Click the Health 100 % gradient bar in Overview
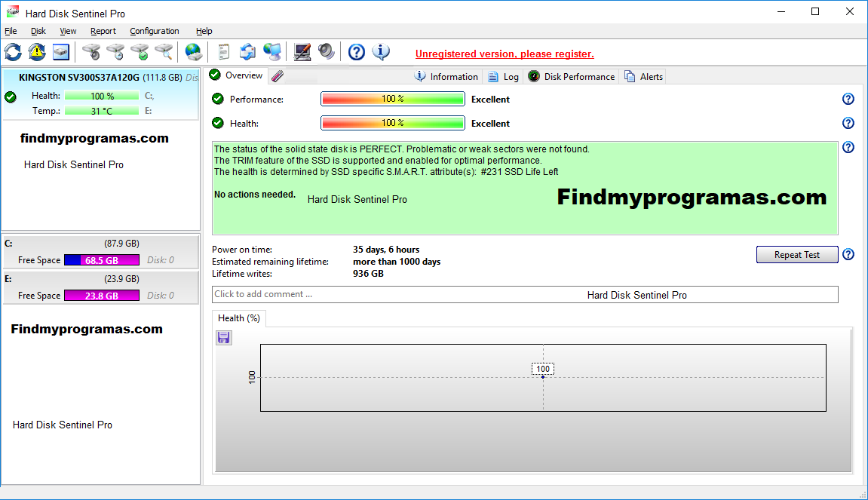The width and height of the screenshot is (868, 500). coord(392,123)
